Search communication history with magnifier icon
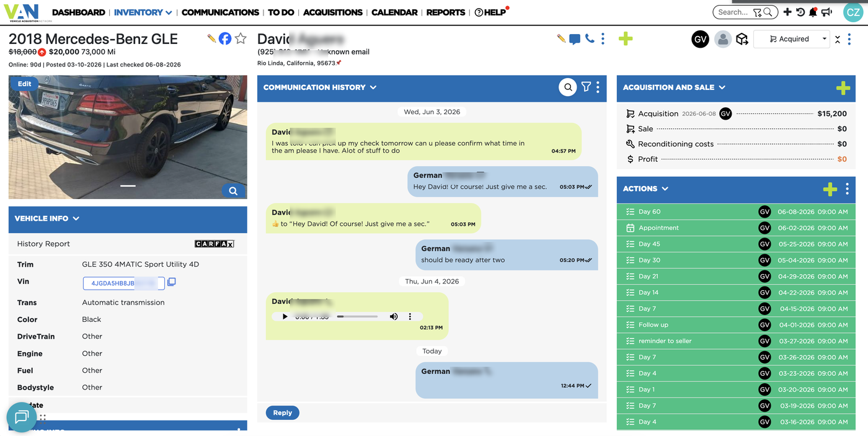This screenshot has width=868, height=436. [567, 87]
